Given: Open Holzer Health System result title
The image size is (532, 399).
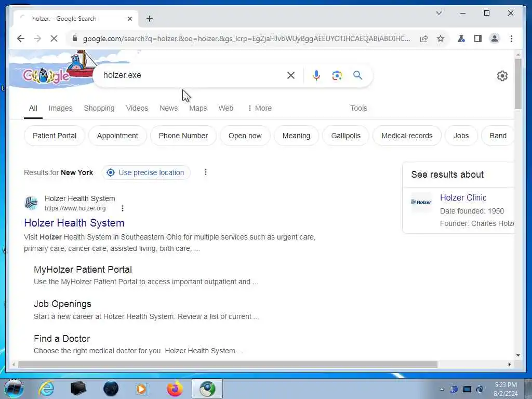Looking at the screenshot, I should (74, 223).
